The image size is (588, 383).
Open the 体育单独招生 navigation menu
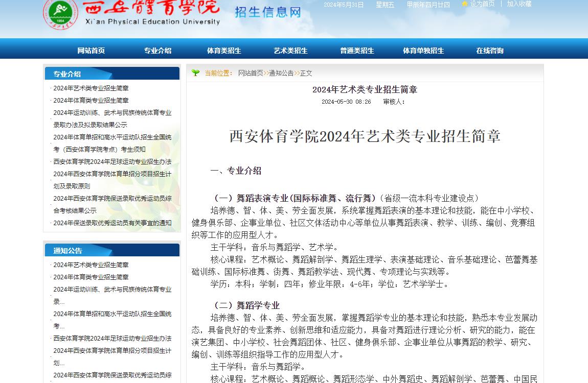423,51
